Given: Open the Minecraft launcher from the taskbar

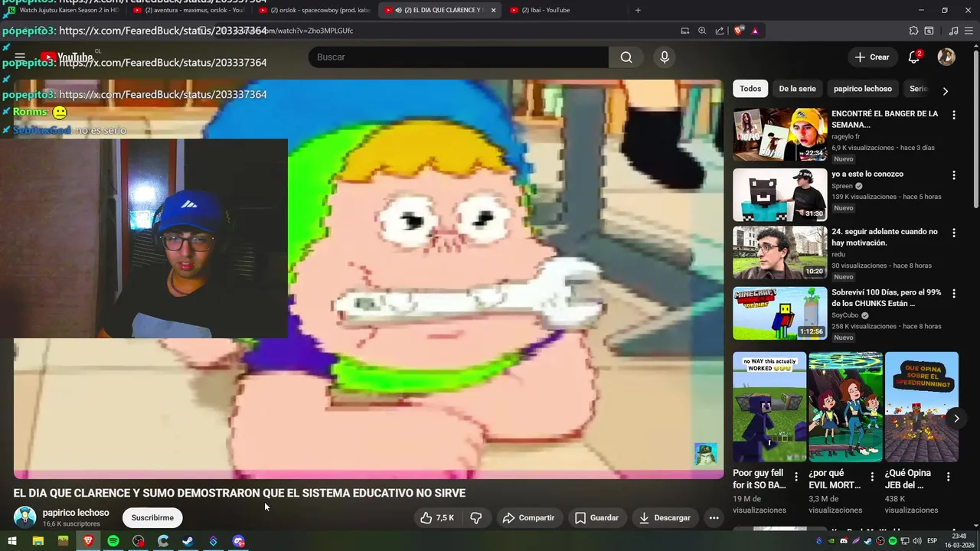Looking at the screenshot, I should click(x=63, y=541).
